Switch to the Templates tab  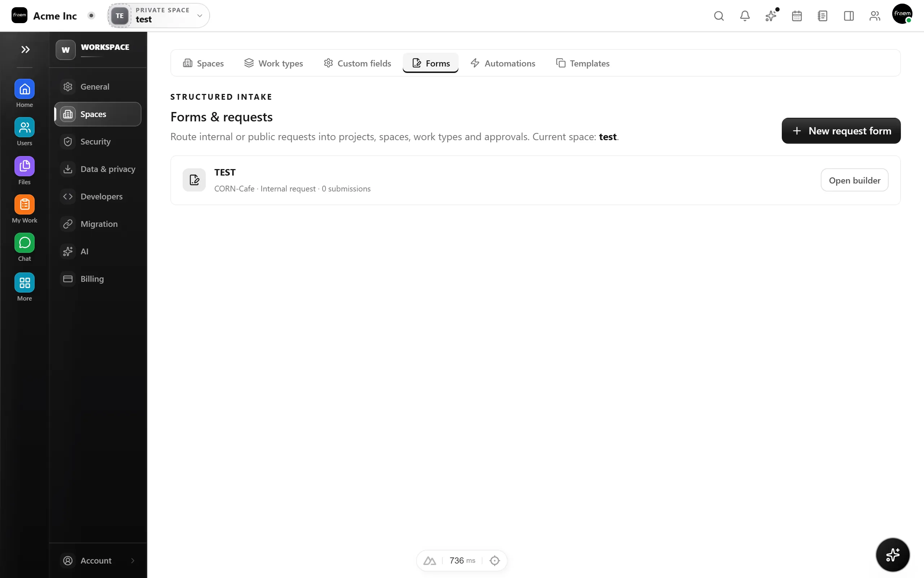click(583, 63)
